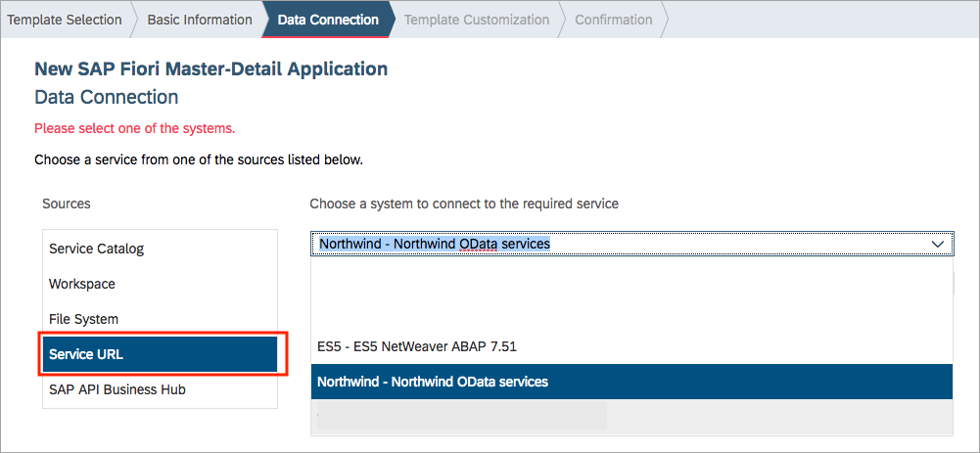Click the highlighted Service URL source
The height and width of the screenshot is (453, 980).
160,354
